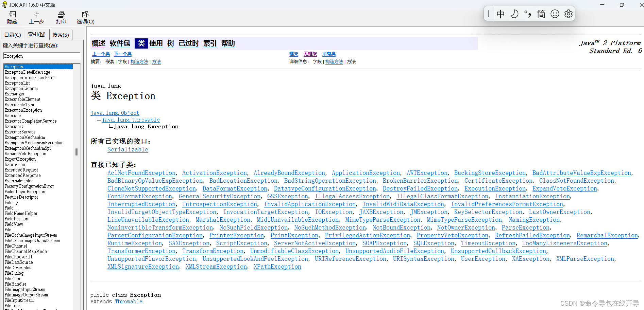Open the 索引 index link in navigation bar

[x=210, y=43]
